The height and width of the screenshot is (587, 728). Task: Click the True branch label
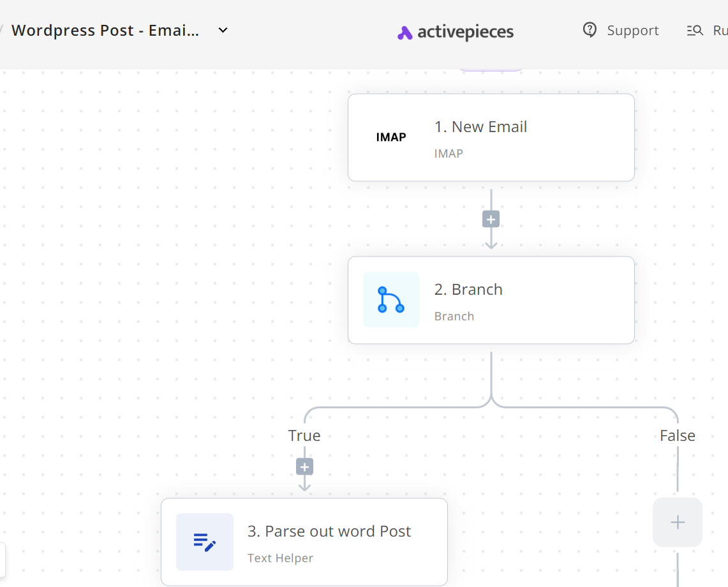pyautogui.click(x=304, y=436)
